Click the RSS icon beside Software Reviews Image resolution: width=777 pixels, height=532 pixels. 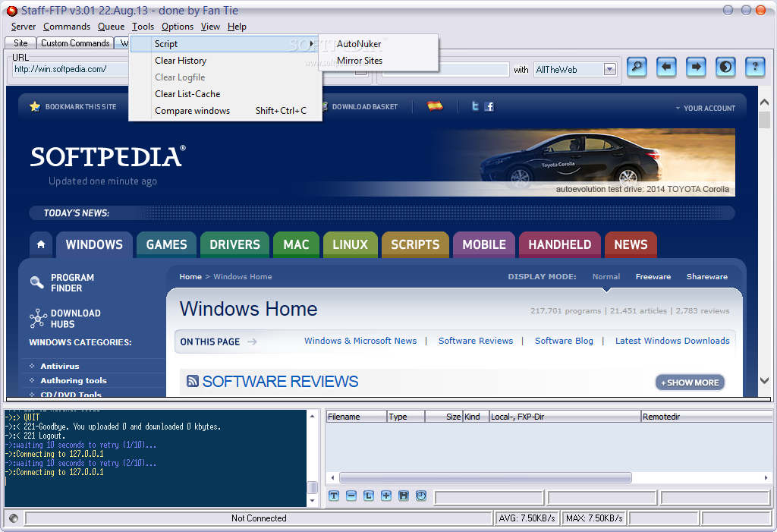[x=193, y=381]
